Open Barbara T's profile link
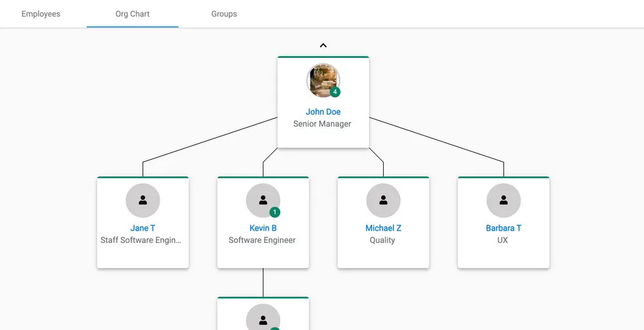 click(504, 228)
